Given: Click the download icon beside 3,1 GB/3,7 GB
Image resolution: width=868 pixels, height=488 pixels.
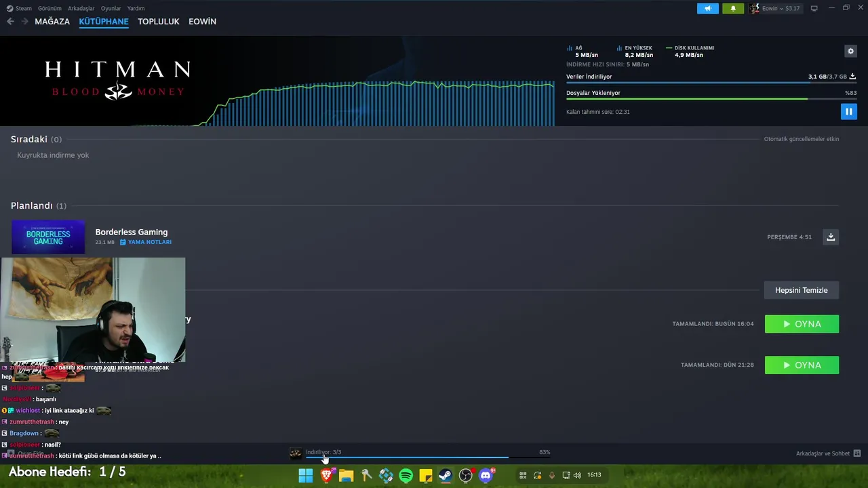Looking at the screenshot, I should [x=852, y=77].
